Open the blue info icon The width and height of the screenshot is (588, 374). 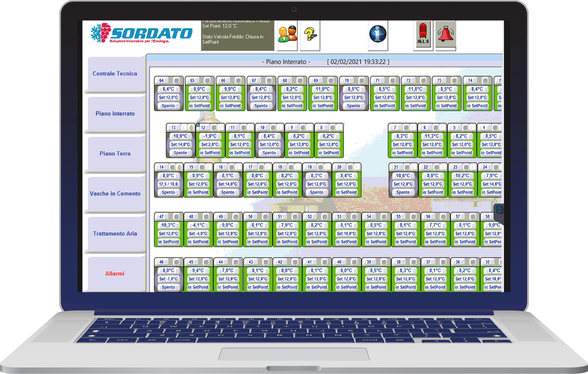coord(377,34)
